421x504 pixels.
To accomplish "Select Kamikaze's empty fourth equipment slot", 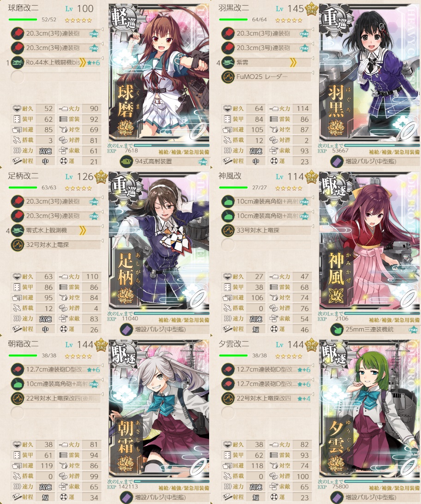I will [265, 245].
